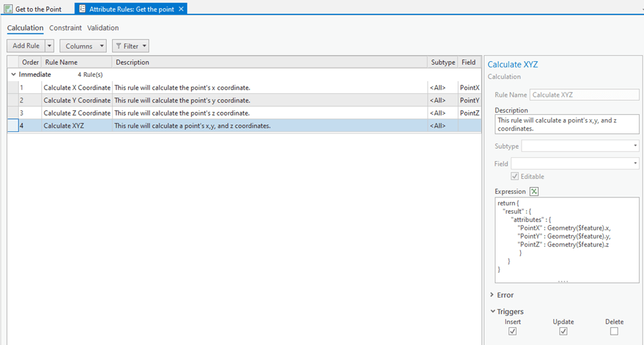Image resolution: width=644 pixels, height=345 pixels.
Task: Collapse the Immediate rules group
Action: point(14,74)
